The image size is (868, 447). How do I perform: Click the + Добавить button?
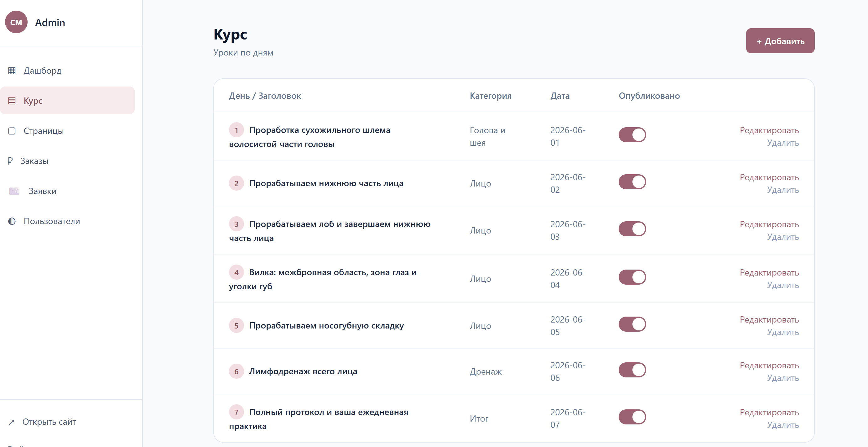780,41
